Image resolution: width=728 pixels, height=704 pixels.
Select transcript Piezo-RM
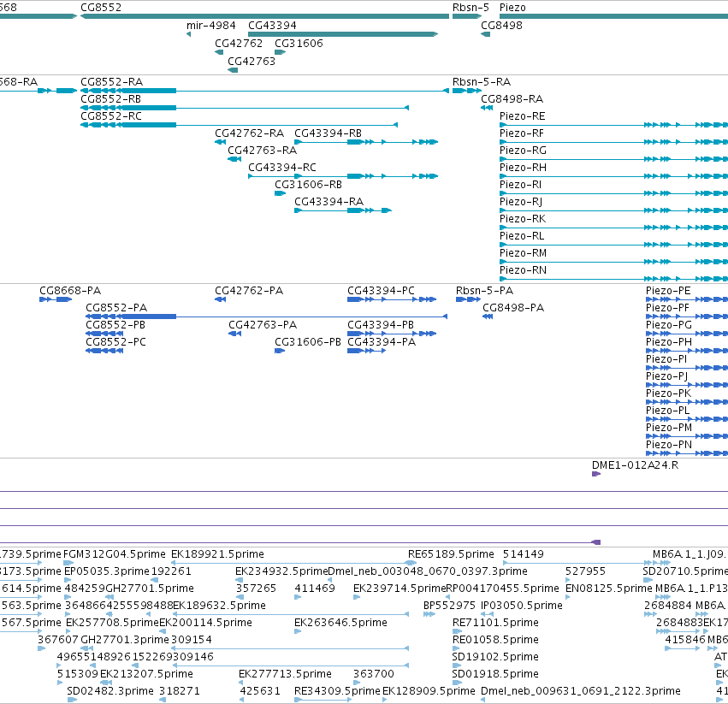(x=523, y=253)
